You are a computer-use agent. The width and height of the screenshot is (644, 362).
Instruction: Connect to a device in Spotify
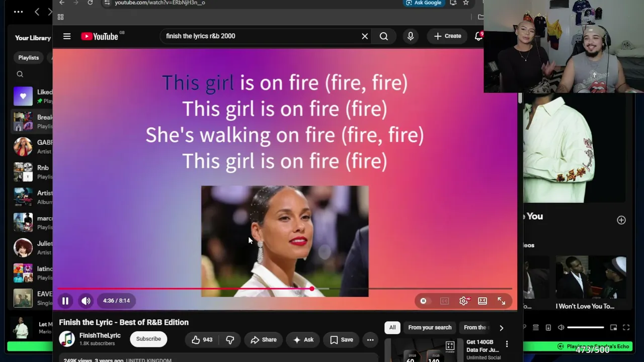pos(548,328)
